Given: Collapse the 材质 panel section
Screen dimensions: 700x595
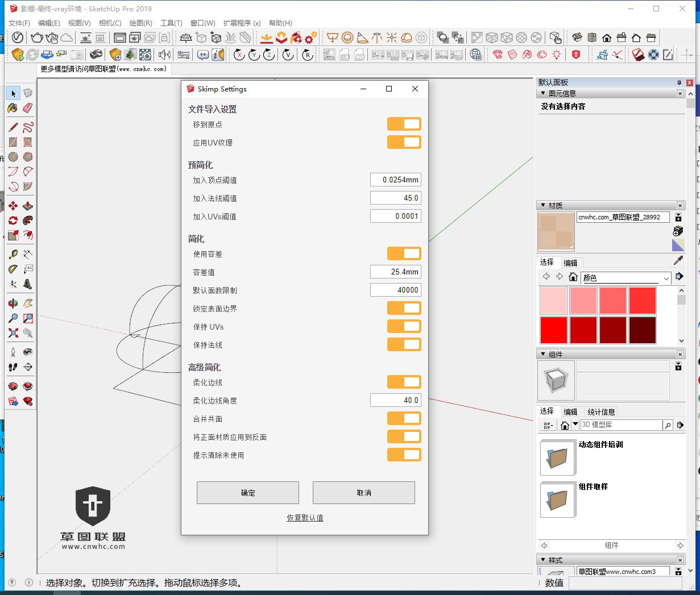Looking at the screenshot, I should point(543,205).
